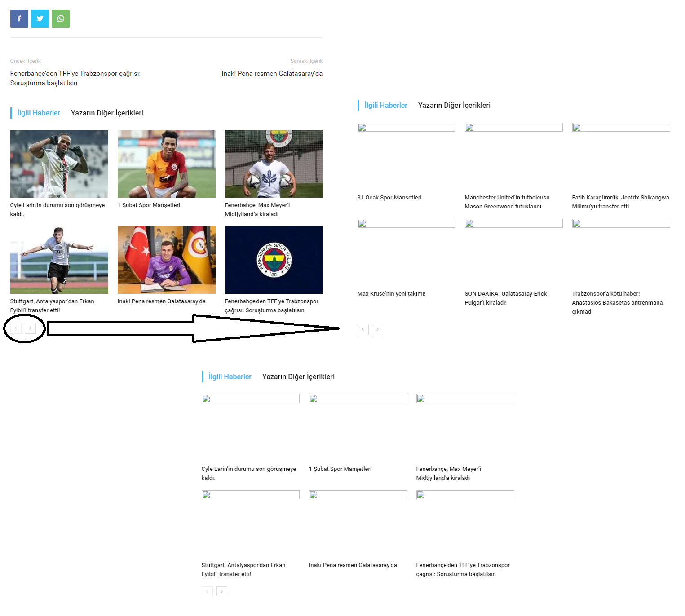Image resolution: width=685 pixels, height=616 pixels.
Task: Open the running Erkan Eyibil photo
Action: 59,260
